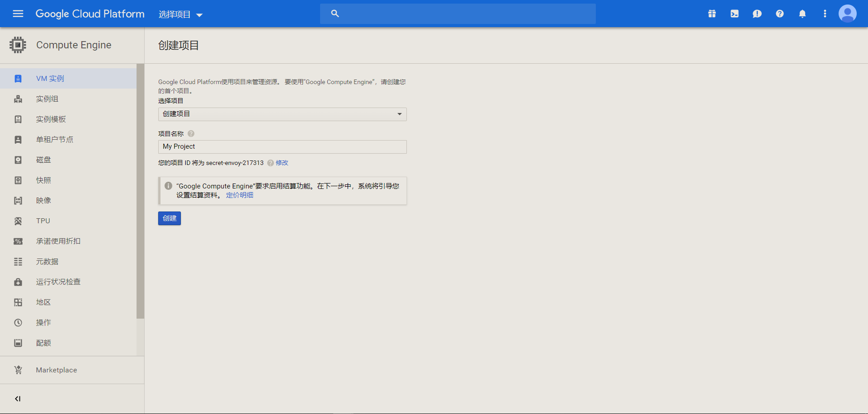868x414 pixels.
Task: Open the free trial gift icon
Action: click(712, 14)
